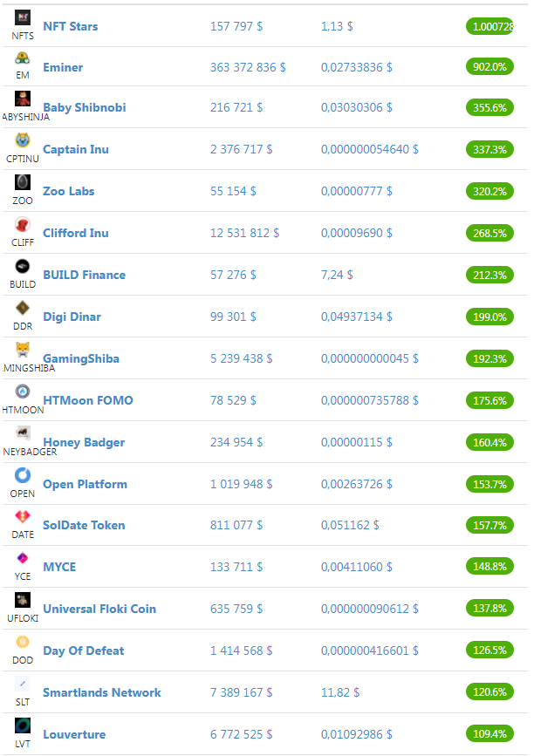534x756 pixels.
Task: Click the 902.0% green badge for Eminer
Action: click(x=489, y=67)
